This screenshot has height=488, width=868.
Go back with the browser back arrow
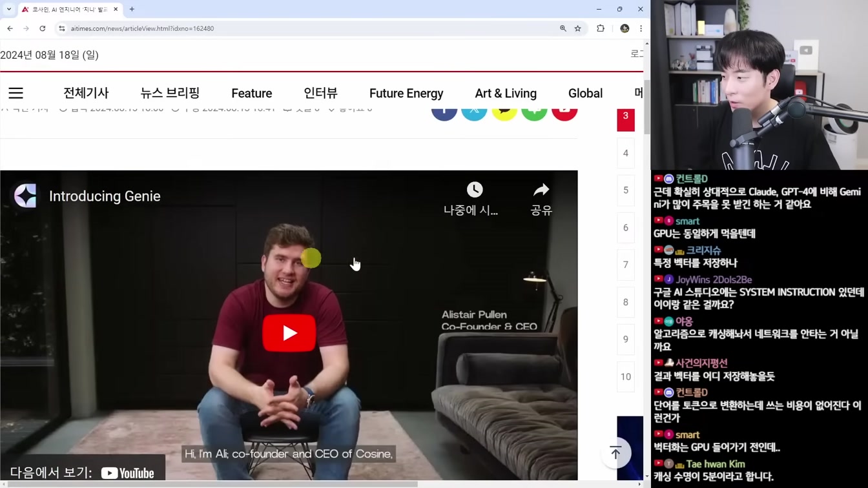point(10,28)
